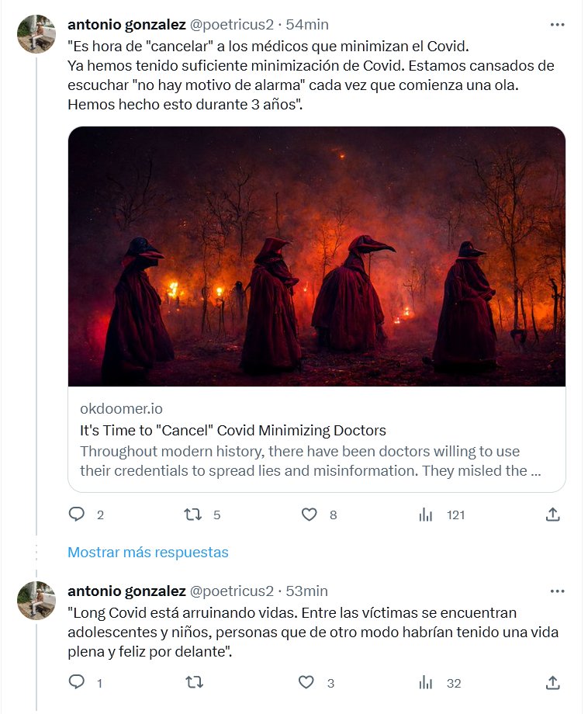Click the @poetricus2 handle on second tweet
This screenshot has width=588, height=714.
(x=232, y=591)
